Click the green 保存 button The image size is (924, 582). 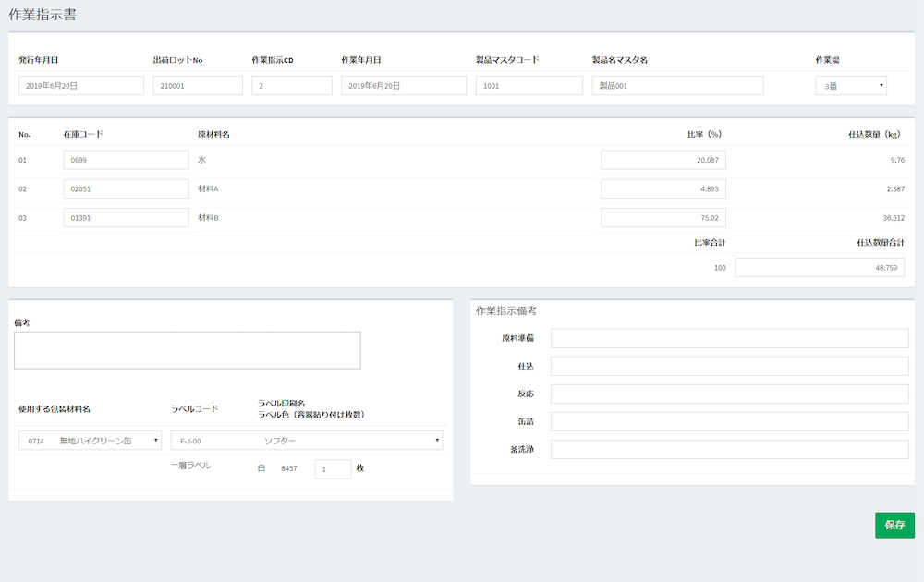pyautogui.click(x=894, y=525)
